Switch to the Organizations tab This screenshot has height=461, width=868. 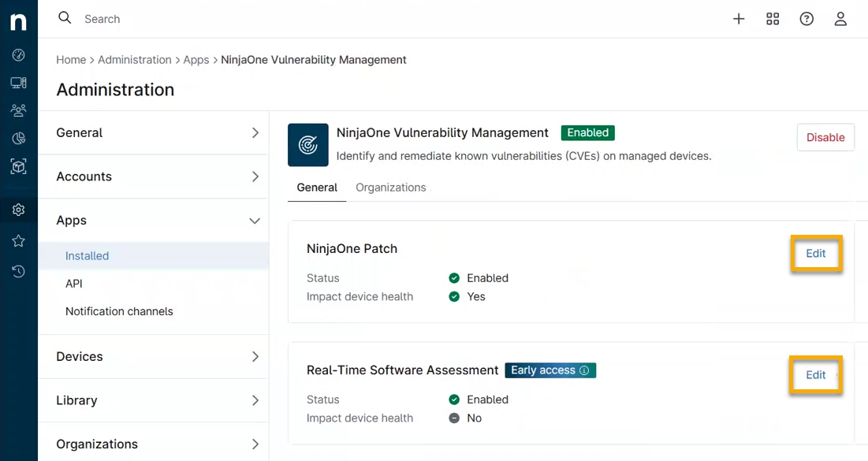pyautogui.click(x=391, y=188)
